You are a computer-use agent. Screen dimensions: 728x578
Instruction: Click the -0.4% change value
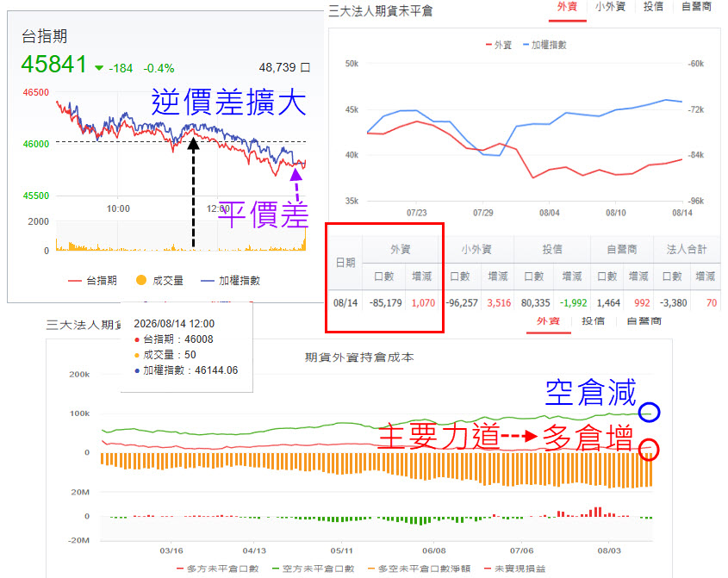(x=159, y=69)
